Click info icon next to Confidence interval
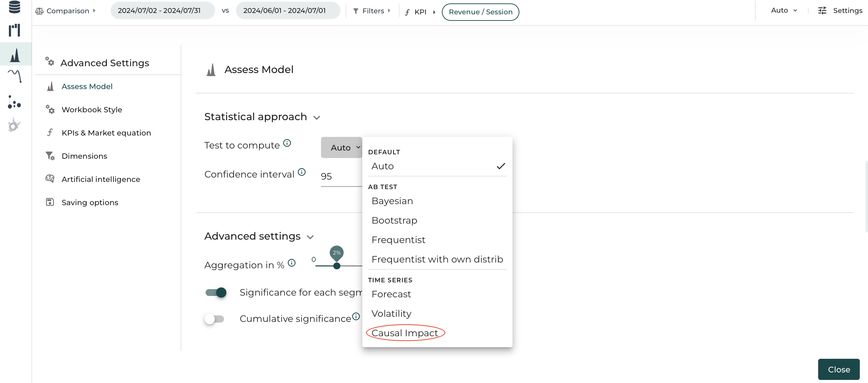 pos(302,172)
